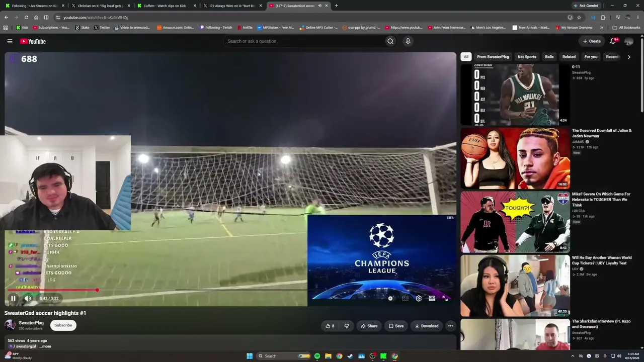644x362 pixels.
Task: Open the Netflix bookmark
Action: pos(244,28)
